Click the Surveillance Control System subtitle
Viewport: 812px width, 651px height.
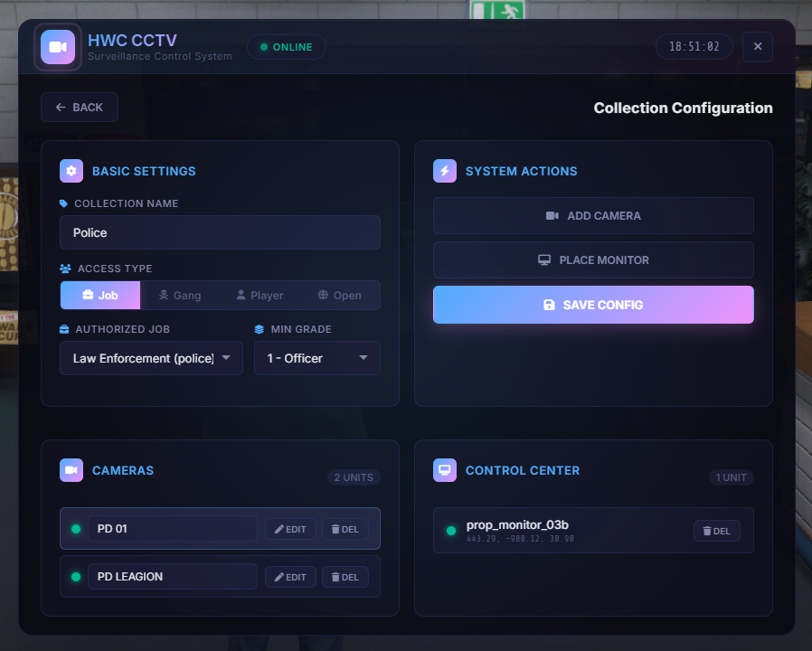click(x=159, y=56)
